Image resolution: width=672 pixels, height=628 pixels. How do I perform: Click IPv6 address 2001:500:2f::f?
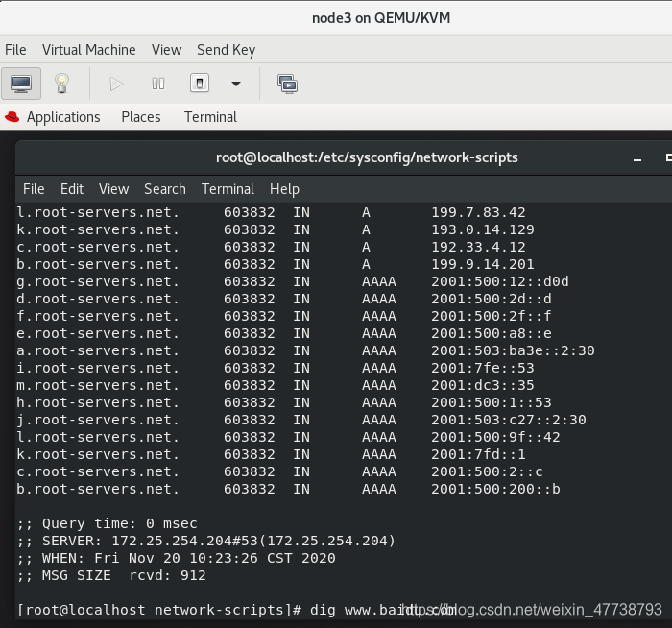click(492, 316)
